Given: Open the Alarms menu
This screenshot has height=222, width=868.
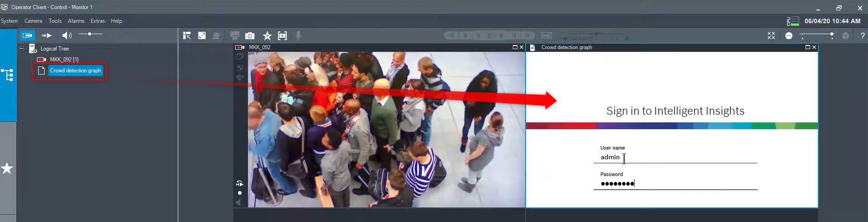Looking at the screenshot, I should click(x=76, y=21).
